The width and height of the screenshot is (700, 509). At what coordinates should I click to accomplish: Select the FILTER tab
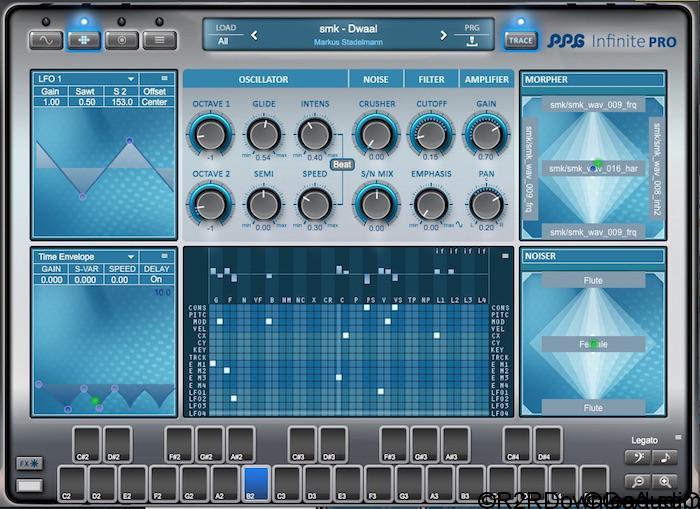pos(431,79)
